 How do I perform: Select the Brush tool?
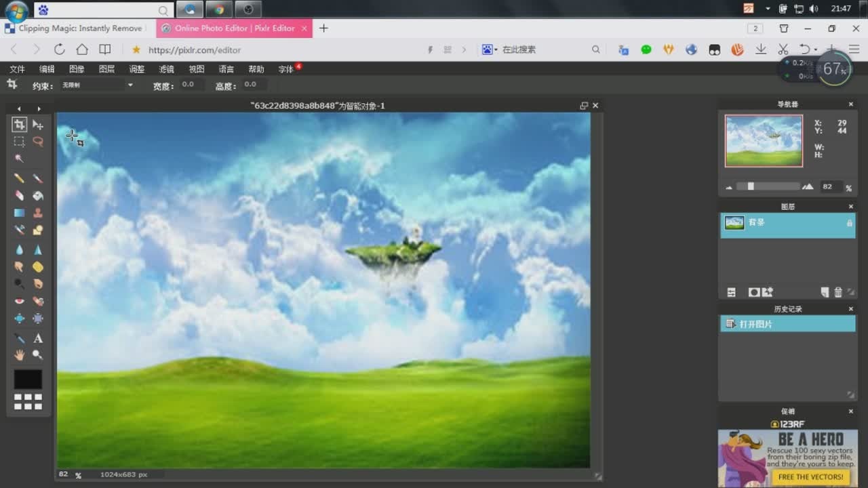38,179
